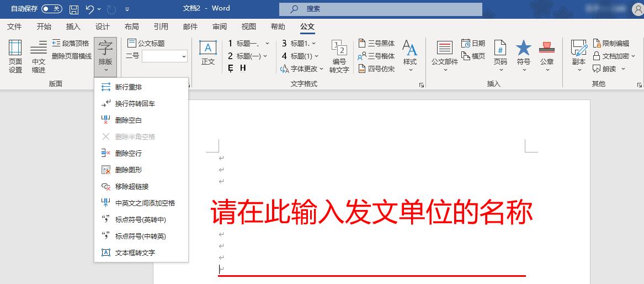
Task: Switch to the 邮件 tab
Action: (x=190, y=27)
